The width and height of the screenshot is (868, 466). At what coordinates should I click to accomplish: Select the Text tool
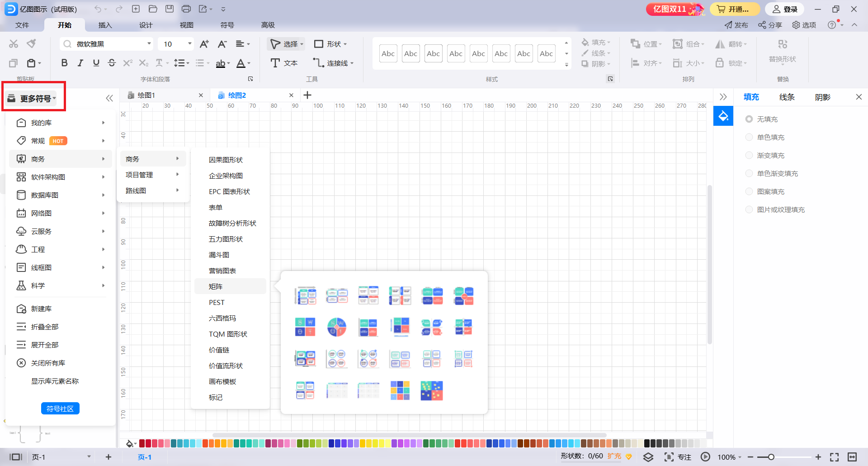pyautogui.click(x=284, y=63)
